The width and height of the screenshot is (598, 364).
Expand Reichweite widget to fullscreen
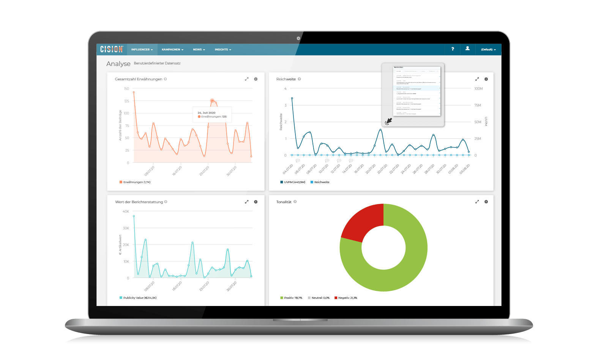pyautogui.click(x=477, y=79)
